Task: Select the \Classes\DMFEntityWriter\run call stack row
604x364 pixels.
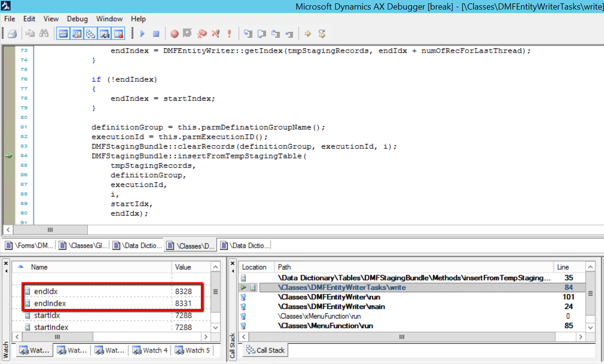Action: 412,297
